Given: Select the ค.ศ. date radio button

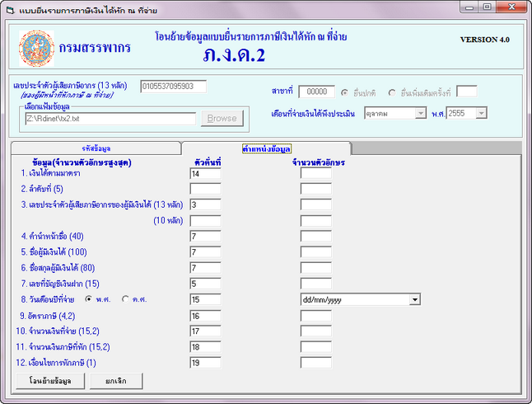Looking at the screenshot, I should [x=126, y=299].
